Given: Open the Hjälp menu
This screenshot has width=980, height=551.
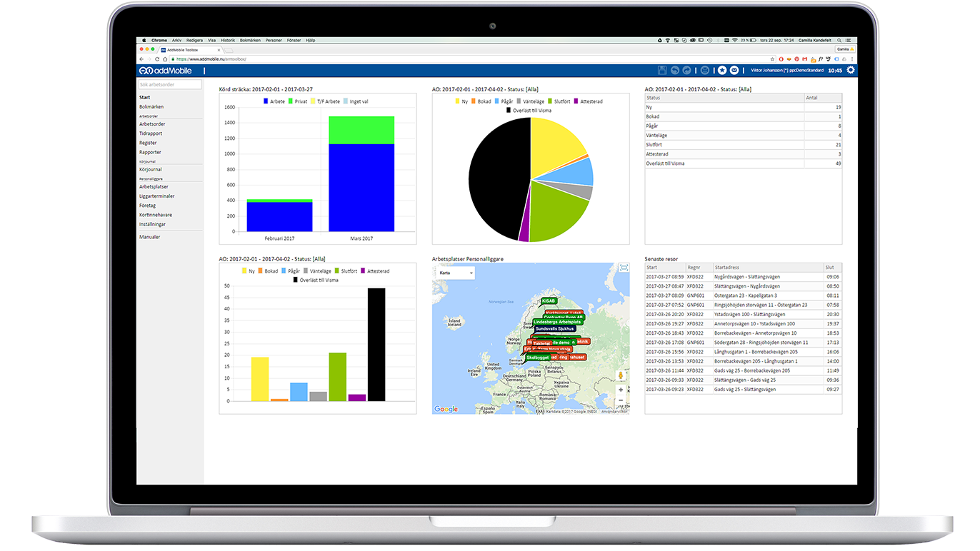Looking at the screenshot, I should click(310, 41).
